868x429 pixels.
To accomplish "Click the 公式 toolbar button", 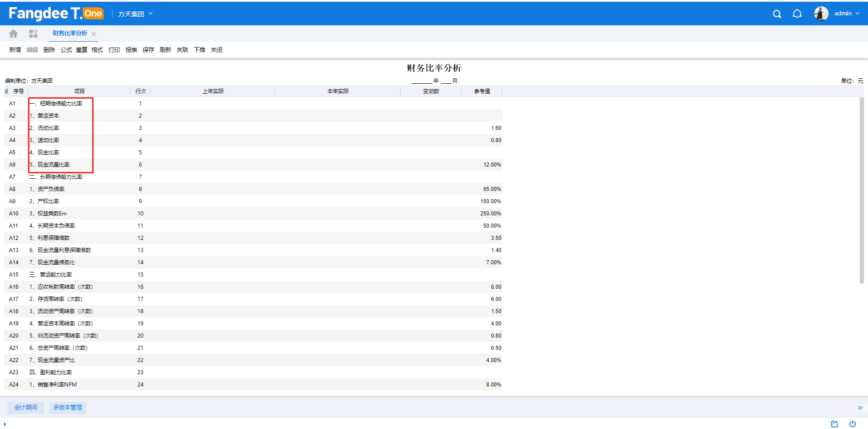I will [66, 50].
